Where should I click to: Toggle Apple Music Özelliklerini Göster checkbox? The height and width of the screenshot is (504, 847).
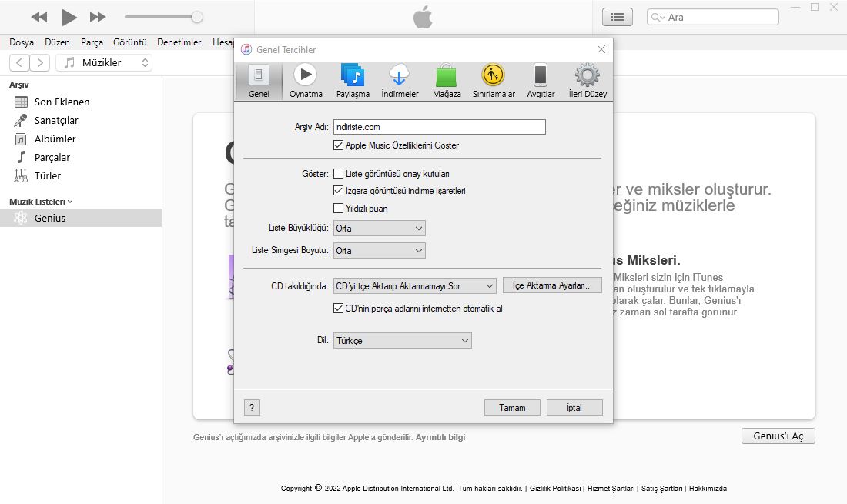coord(339,145)
